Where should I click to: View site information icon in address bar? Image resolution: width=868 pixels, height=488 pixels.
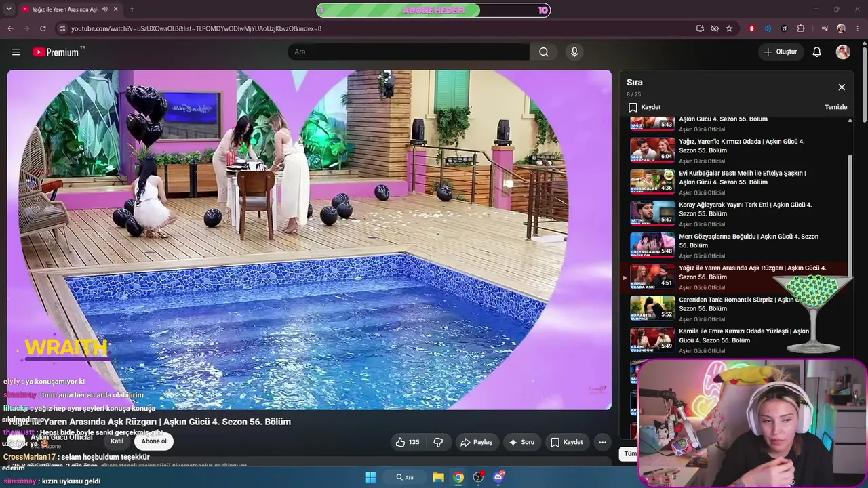click(x=62, y=28)
